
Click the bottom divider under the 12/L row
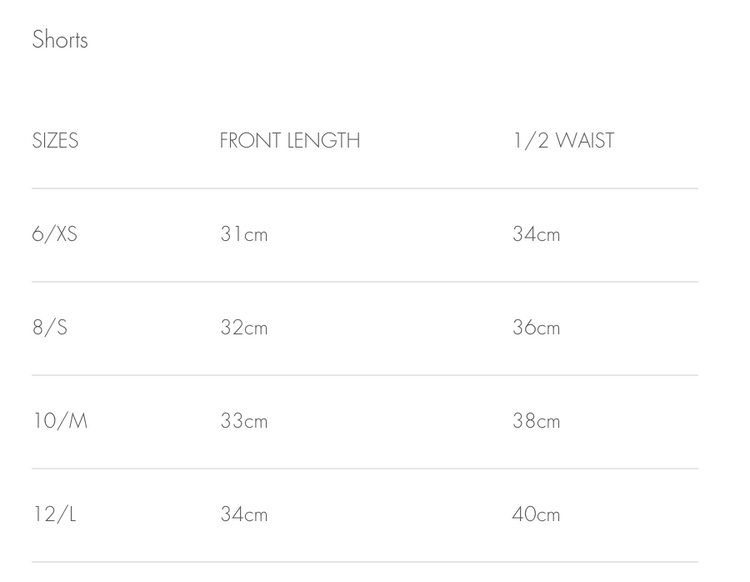click(x=365, y=562)
